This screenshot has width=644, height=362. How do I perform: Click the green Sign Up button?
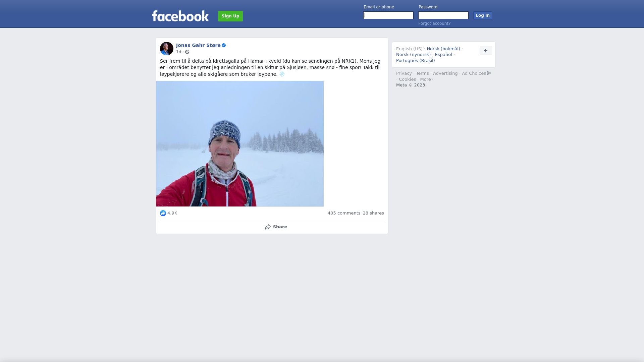click(230, 16)
